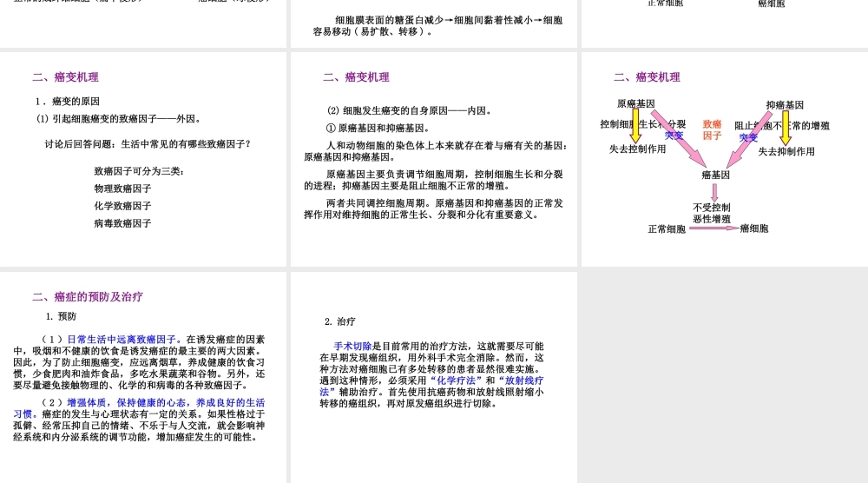
Task: Select the 癌变机理 slide with the arrow diagram
Action: tap(725, 160)
